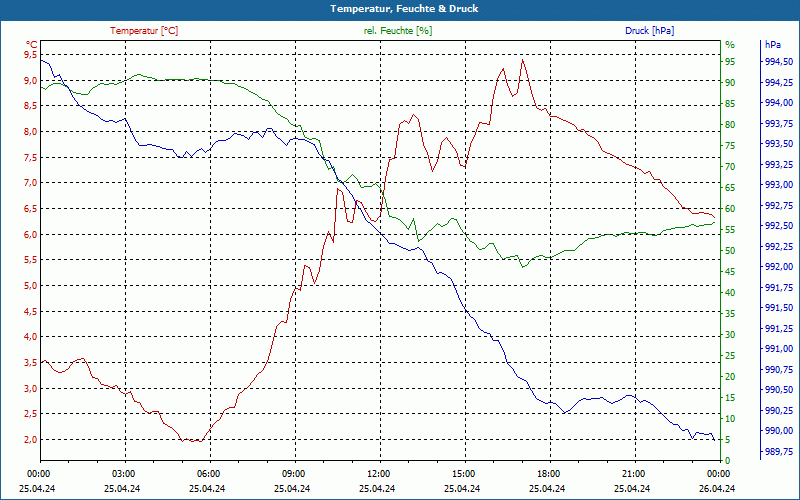
Task: Click the 991,00 value on pressure axis
Action: click(779, 349)
